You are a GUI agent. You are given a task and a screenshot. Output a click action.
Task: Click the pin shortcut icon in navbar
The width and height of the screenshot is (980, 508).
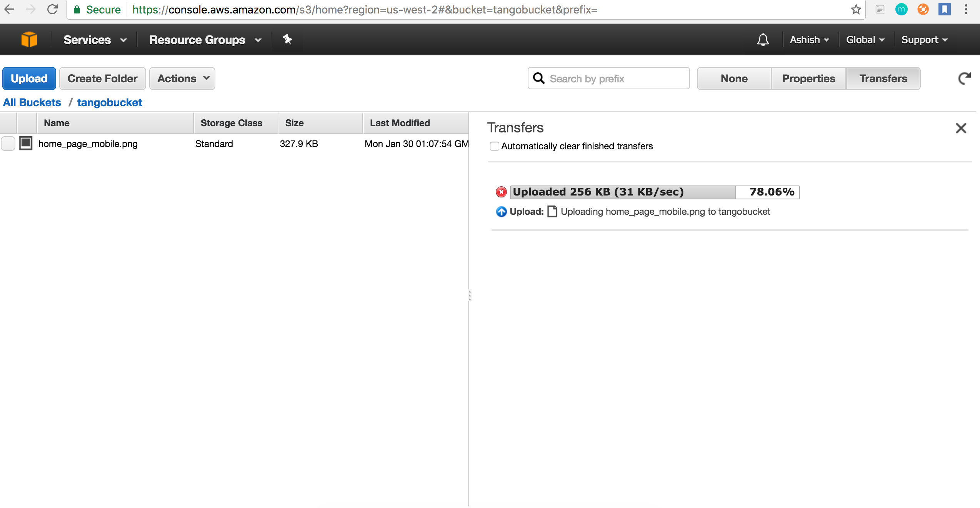[x=287, y=39]
